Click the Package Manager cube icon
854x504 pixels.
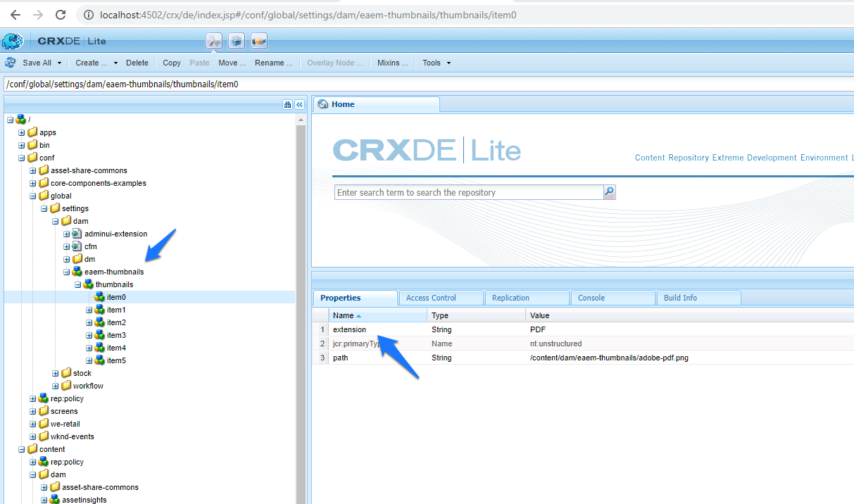(x=237, y=42)
